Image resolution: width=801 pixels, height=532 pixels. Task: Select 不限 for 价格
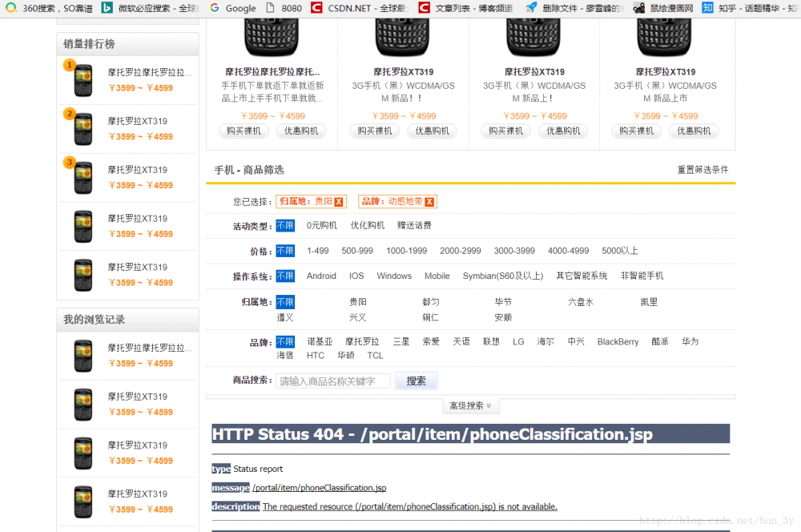pyautogui.click(x=285, y=251)
